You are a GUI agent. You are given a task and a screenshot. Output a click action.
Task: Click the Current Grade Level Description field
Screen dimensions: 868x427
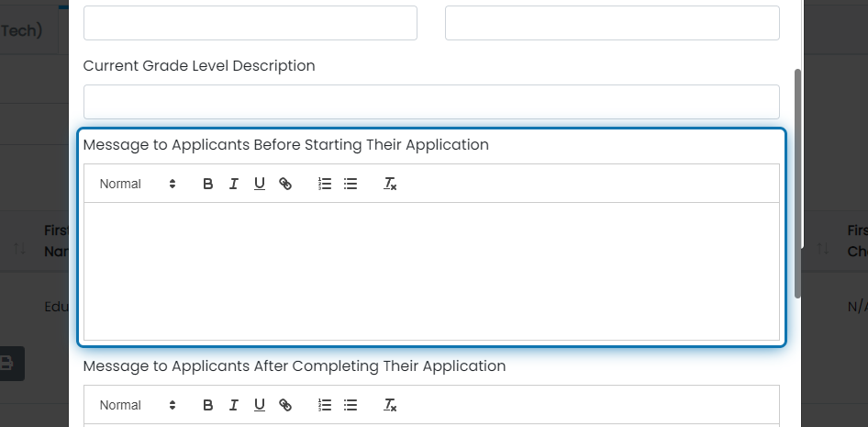click(431, 102)
